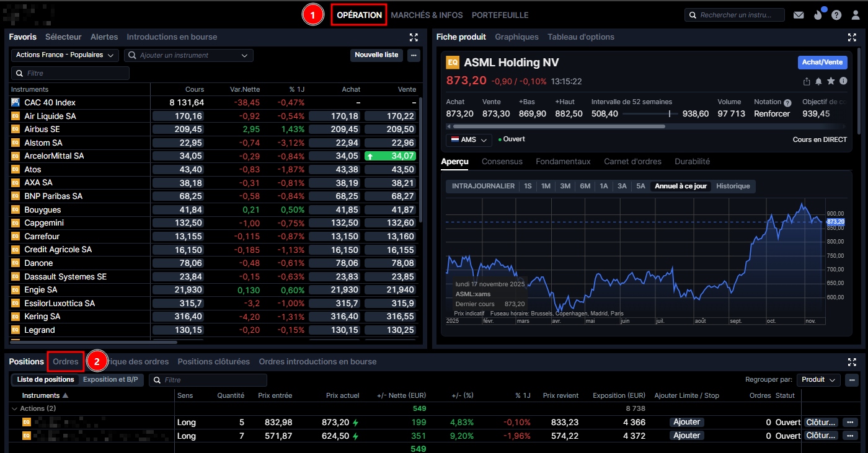Open the AMS exchange dropdown
The image size is (868, 453).
469,140
